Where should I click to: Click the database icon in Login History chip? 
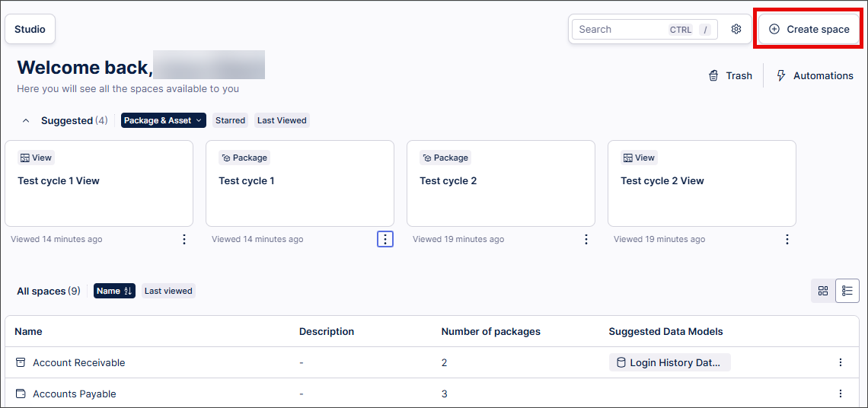(x=621, y=362)
